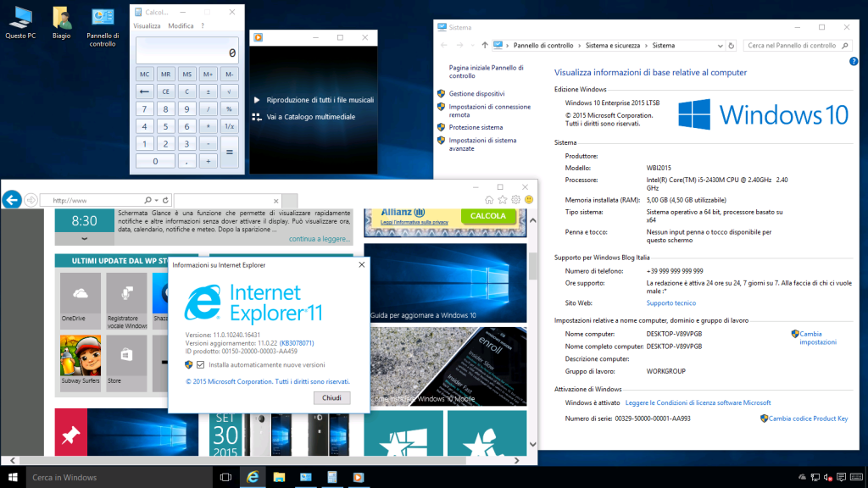Open the Biagio user folder icon
This screenshot has height=488, width=868.
61,23
